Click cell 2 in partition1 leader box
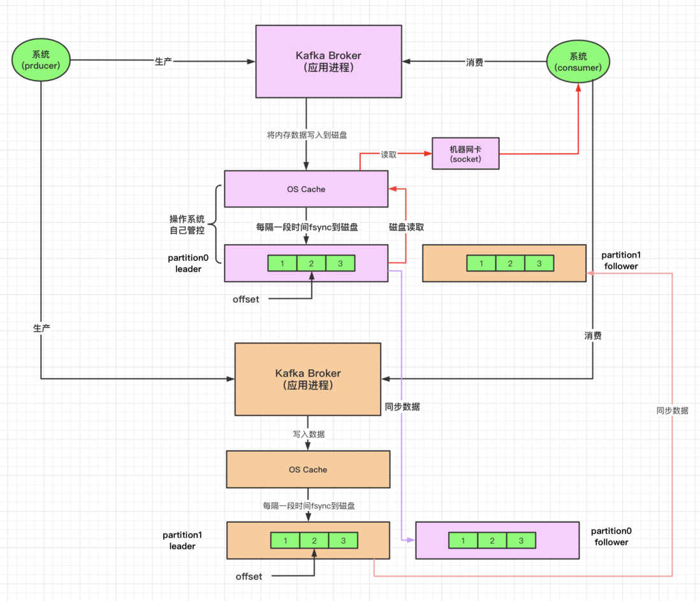The width and height of the screenshot is (700, 601). pos(314,540)
